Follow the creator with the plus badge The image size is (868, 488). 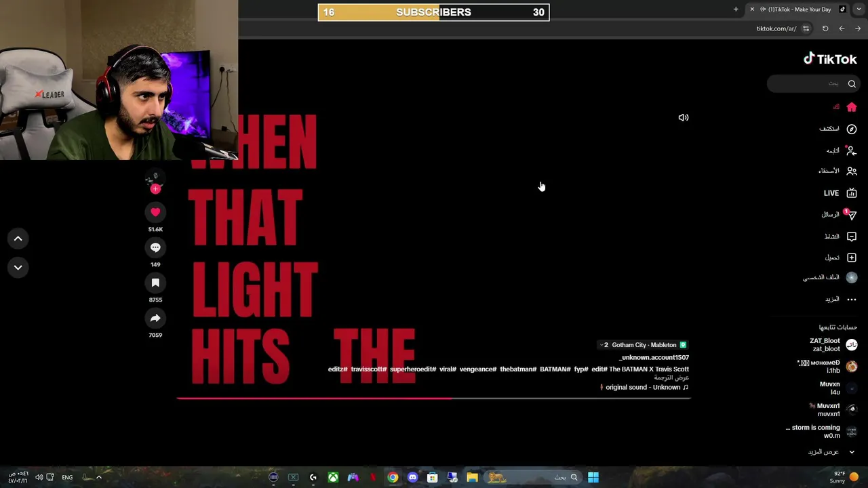tap(155, 189)
